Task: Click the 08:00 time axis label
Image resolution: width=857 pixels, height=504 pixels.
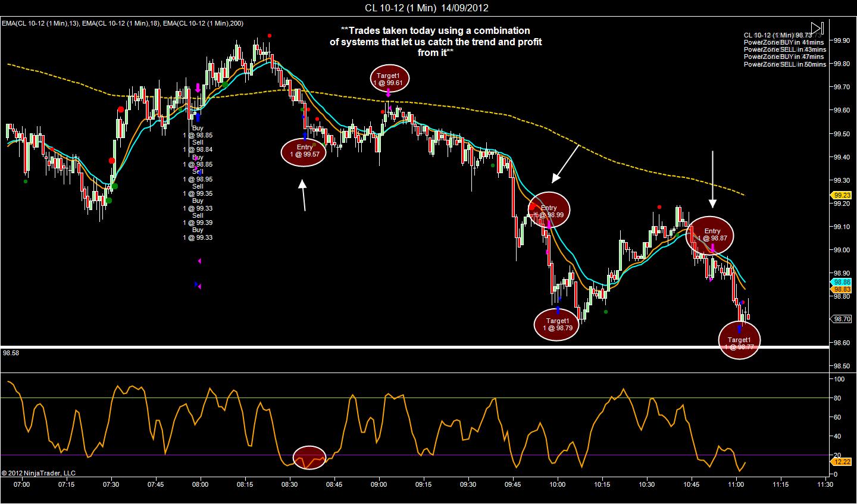Action: pyautogui.click(x=201, y=485)
